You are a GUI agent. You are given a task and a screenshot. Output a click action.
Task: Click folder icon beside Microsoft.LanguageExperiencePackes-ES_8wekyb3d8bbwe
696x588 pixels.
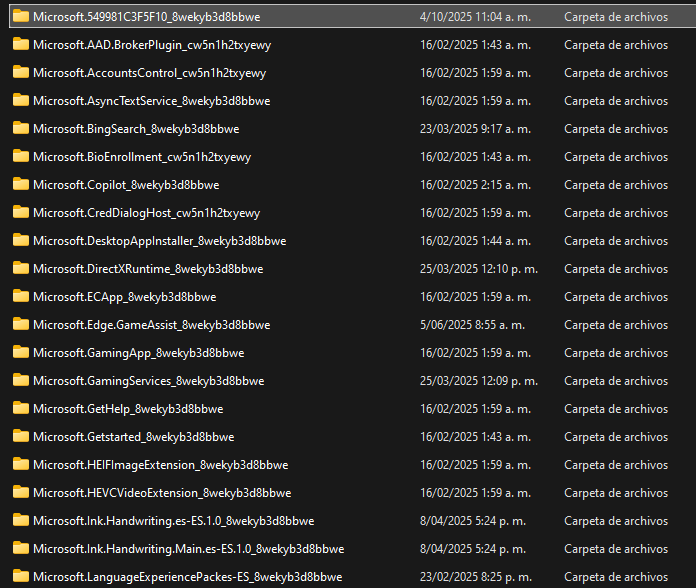(20, 576)
